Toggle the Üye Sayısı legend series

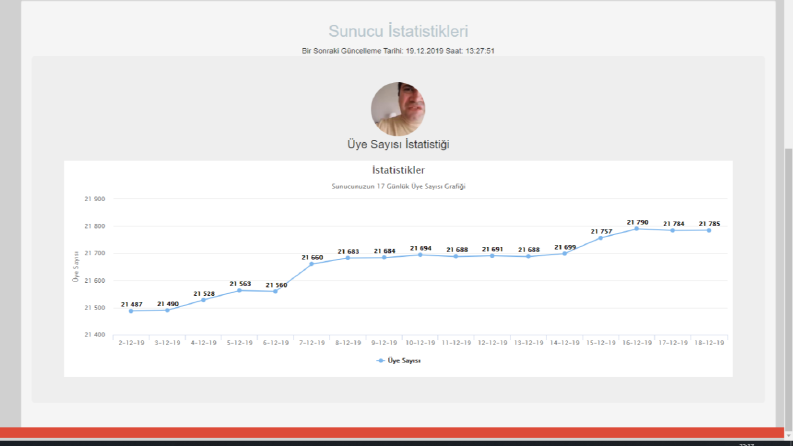[399, 361]
